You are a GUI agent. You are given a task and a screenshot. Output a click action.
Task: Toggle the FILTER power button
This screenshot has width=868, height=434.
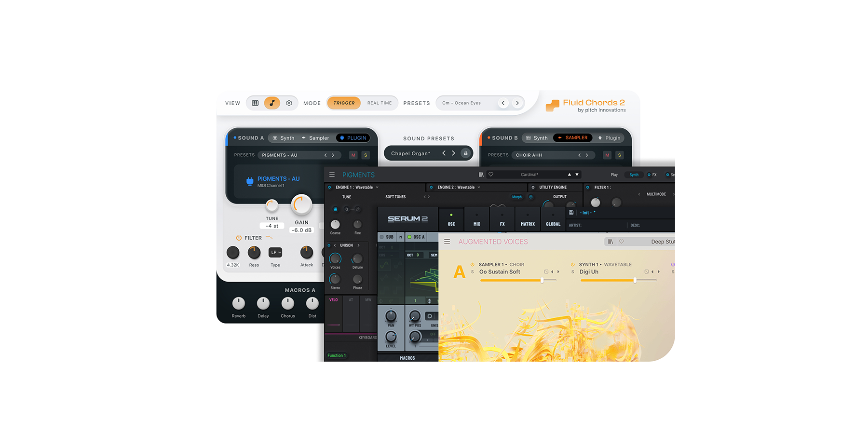click(x=238, y=238)
